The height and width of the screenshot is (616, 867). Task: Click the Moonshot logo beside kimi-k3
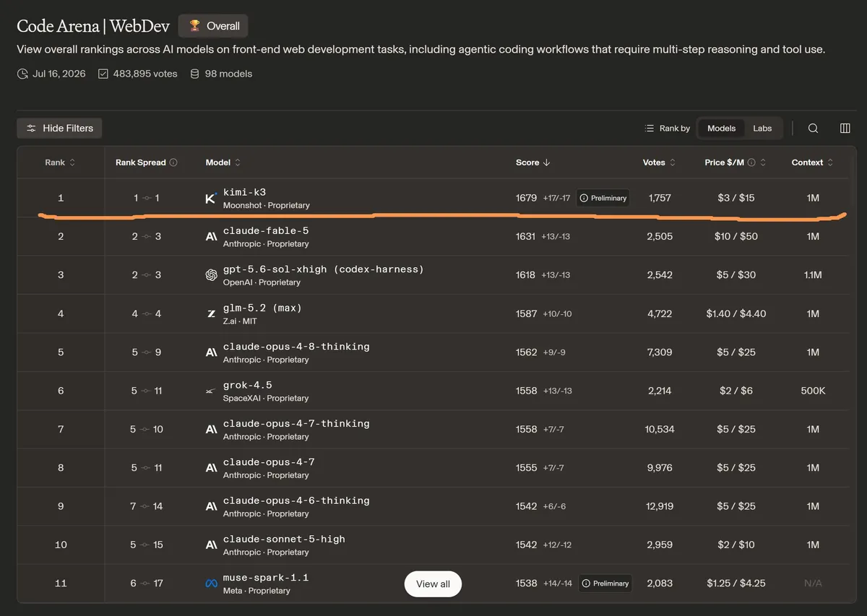pos(211,198)
